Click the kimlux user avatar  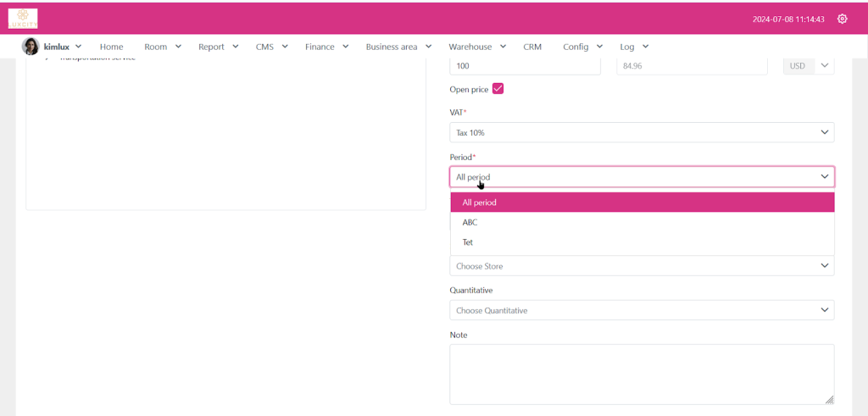31,47
